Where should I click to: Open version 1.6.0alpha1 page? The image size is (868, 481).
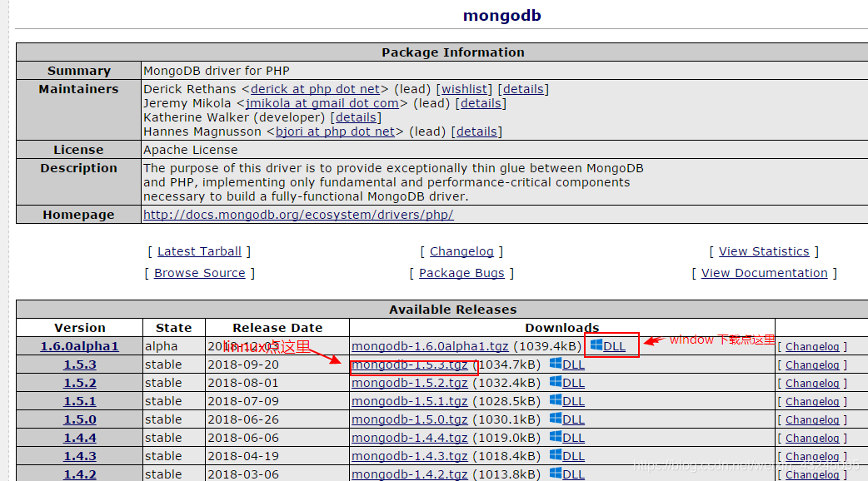[x=80, y=347]
